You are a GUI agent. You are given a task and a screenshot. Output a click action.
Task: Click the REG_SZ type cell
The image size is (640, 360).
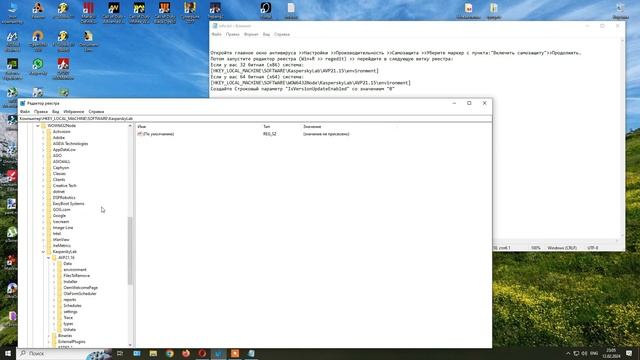(x=269, y=134)
